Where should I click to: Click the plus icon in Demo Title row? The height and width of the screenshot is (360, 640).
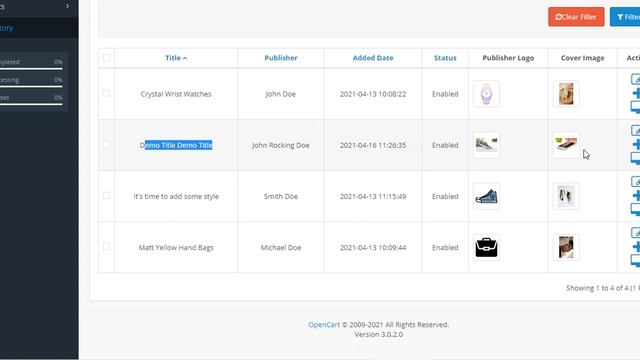tap(636, 144)
